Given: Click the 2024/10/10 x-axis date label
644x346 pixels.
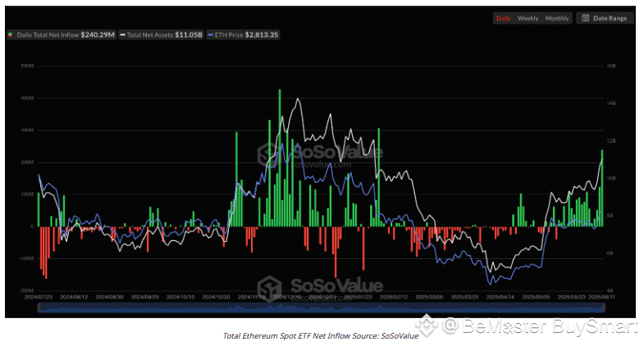Looking at the screenshot, I should click(180, 297).
